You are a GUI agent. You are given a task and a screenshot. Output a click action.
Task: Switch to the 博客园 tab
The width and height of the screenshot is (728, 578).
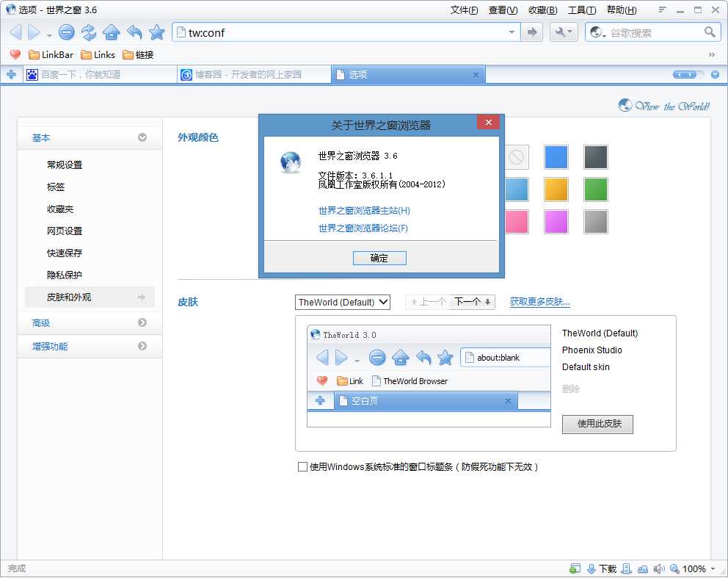point(255,74)
